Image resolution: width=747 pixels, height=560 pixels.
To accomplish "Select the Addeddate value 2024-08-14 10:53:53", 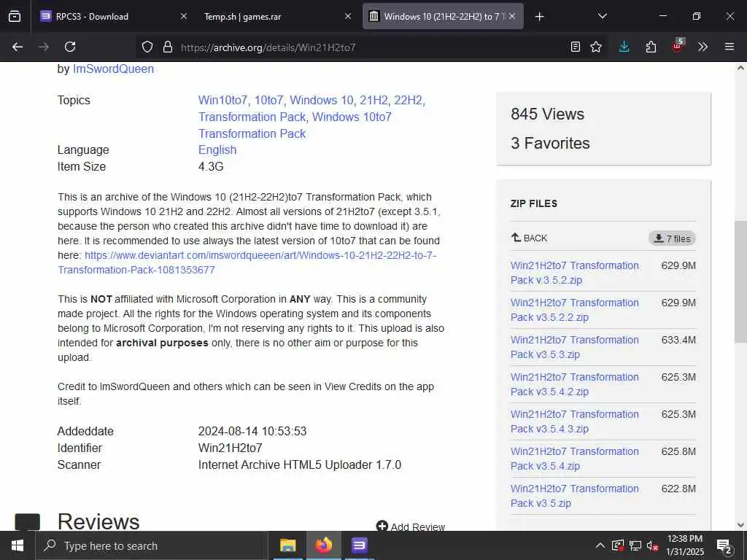I will tap(252, 432).
